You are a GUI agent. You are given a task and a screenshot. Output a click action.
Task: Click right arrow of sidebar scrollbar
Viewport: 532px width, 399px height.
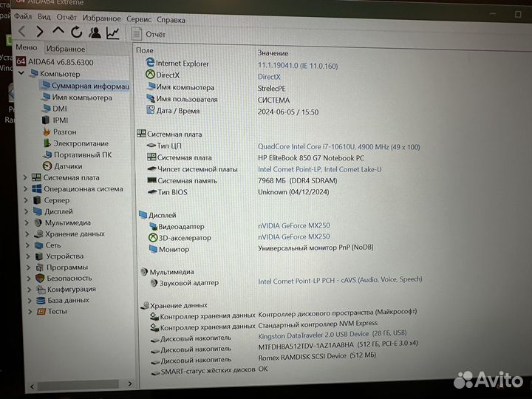pos(130,383)
